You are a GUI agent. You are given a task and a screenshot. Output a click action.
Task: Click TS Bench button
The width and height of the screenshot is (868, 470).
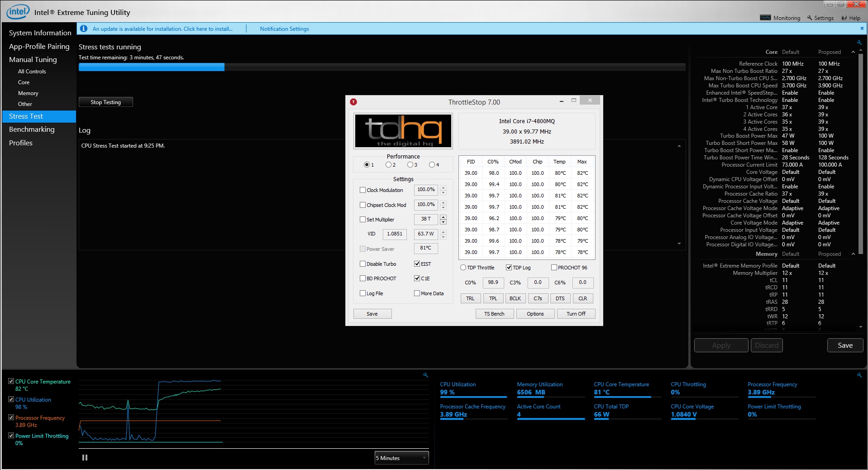[x=495, y=314]
